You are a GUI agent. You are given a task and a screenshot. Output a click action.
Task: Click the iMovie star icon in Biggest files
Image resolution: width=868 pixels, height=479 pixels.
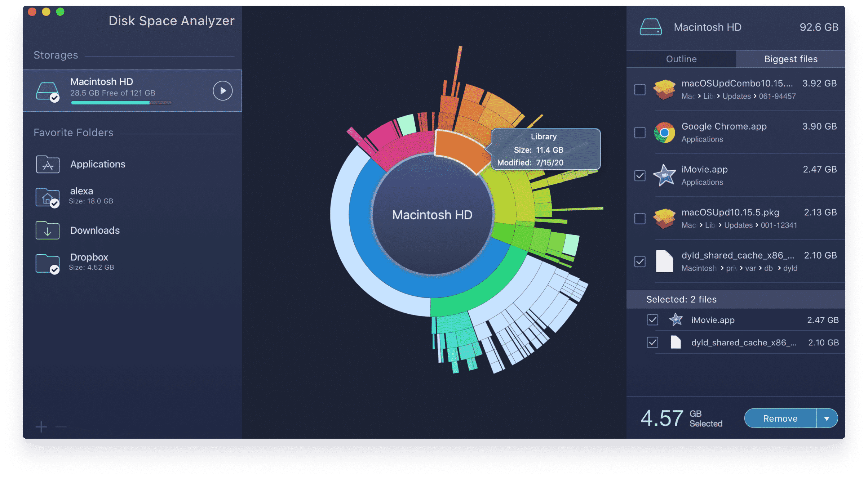point(664,175)
